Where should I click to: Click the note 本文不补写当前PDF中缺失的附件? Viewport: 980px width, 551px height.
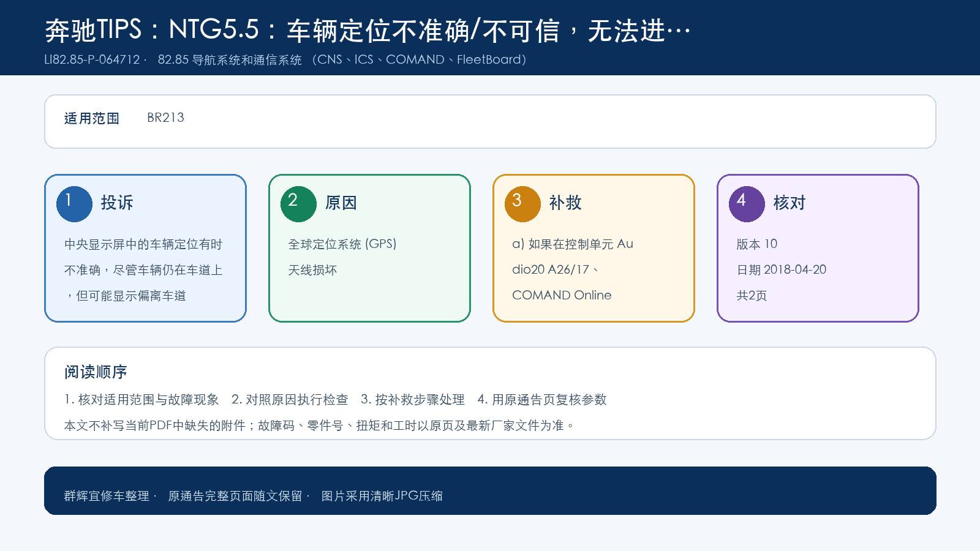click(155, 425)
